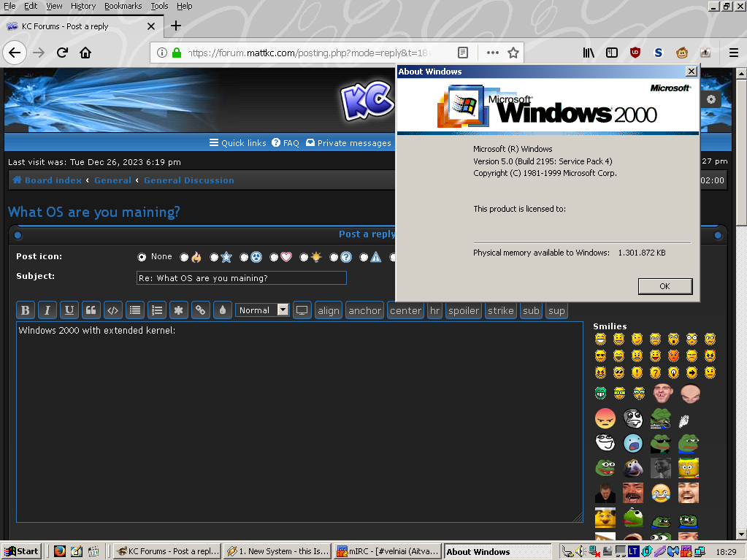The width and height of the screenshot is (747, 560).
Task: Open the File menu
Action: (9, 6)
